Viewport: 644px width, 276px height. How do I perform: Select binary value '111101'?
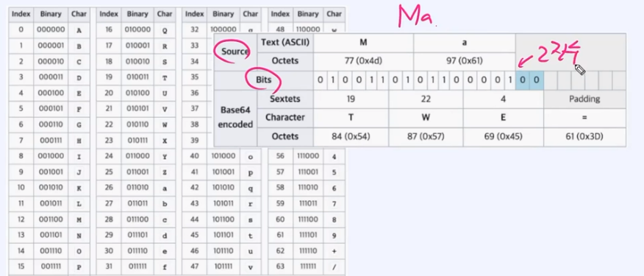(x=308, y=235)
